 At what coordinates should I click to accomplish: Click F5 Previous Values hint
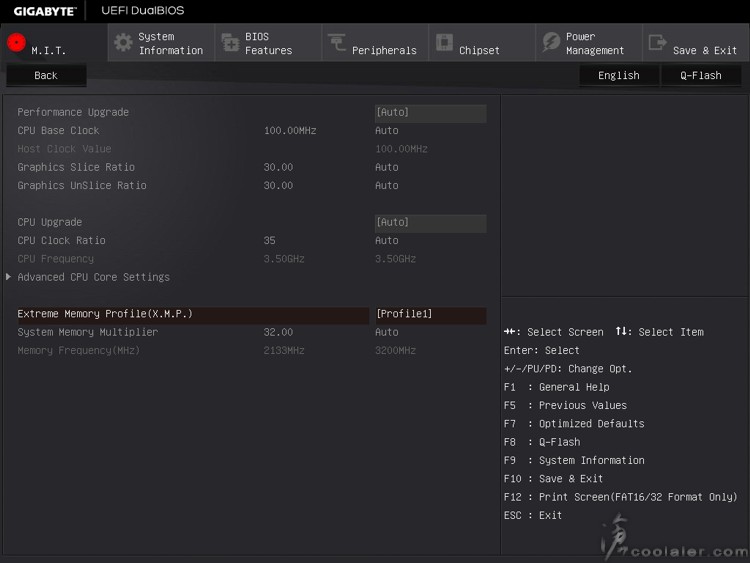565,406
